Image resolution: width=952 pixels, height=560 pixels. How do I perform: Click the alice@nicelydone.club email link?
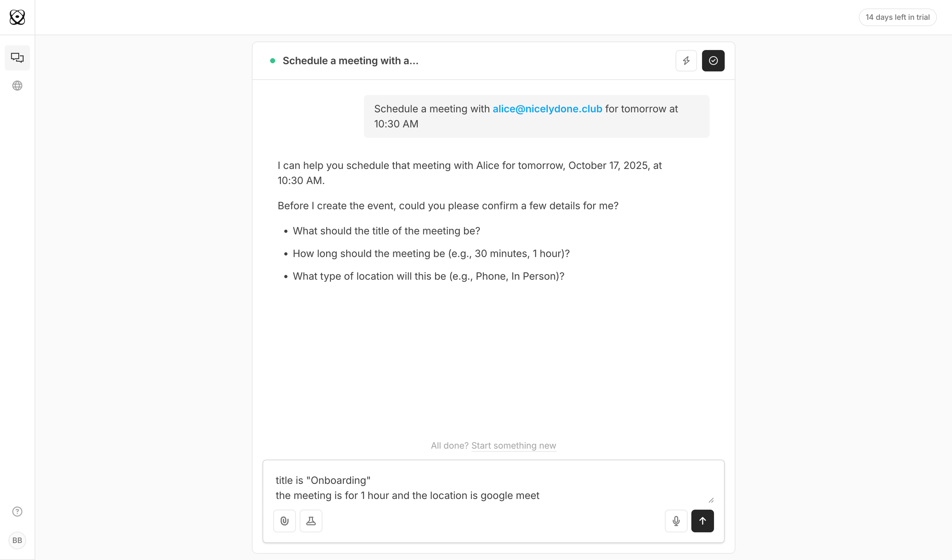(x=547, y=109)
